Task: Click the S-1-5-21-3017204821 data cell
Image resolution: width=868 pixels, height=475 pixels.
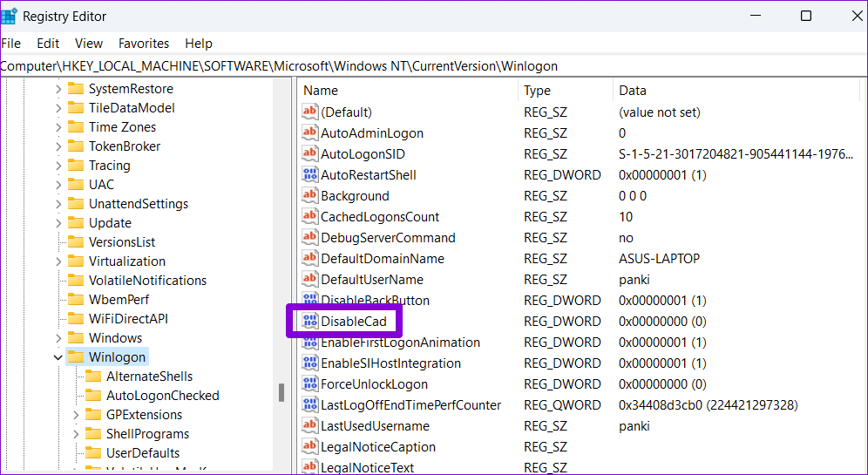Action: pyautogui.click(x=736, y=154)
